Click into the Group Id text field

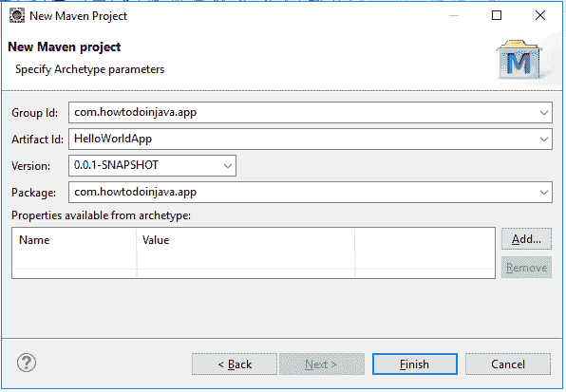click(x=311, y=113)
